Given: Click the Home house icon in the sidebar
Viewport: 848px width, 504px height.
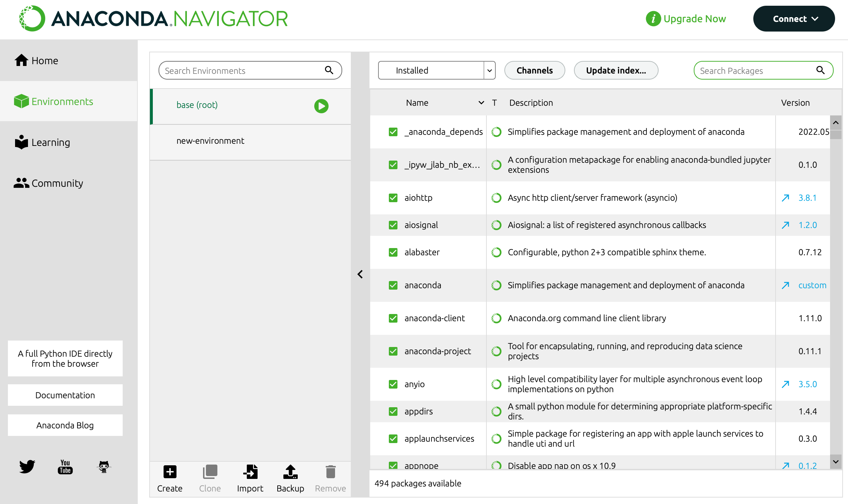Looking at the screenshot, I should [x=21, y=60].
